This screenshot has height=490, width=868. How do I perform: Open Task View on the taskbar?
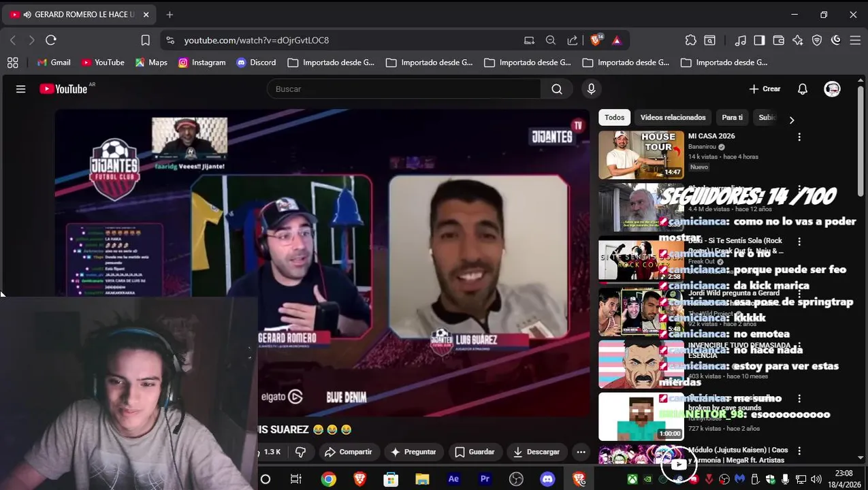(295, 479)
